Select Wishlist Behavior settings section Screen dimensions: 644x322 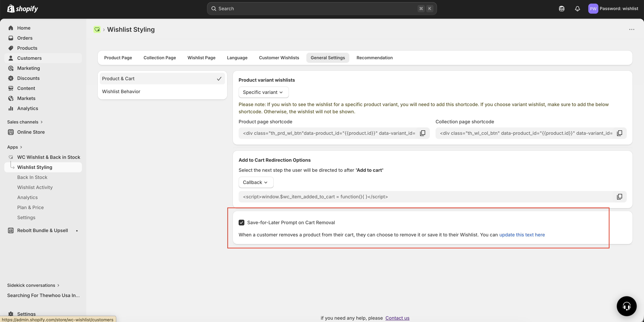click(x=162, y=92)
